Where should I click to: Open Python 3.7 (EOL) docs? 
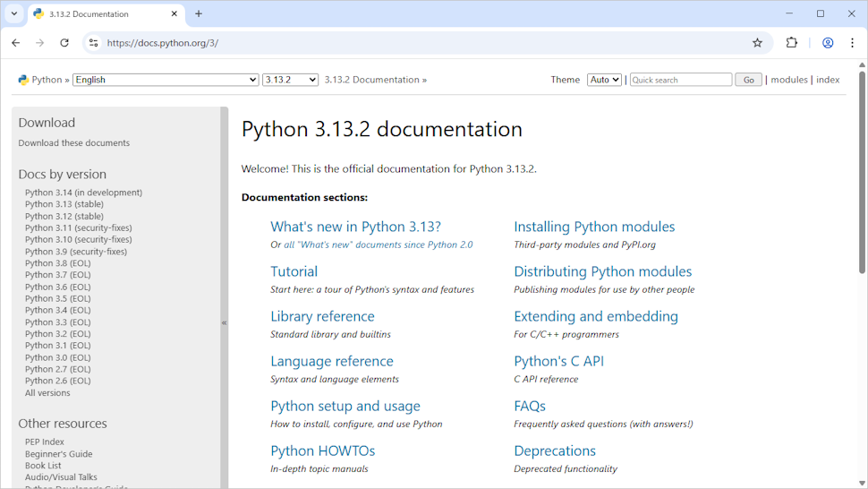(x=57, y=275)
